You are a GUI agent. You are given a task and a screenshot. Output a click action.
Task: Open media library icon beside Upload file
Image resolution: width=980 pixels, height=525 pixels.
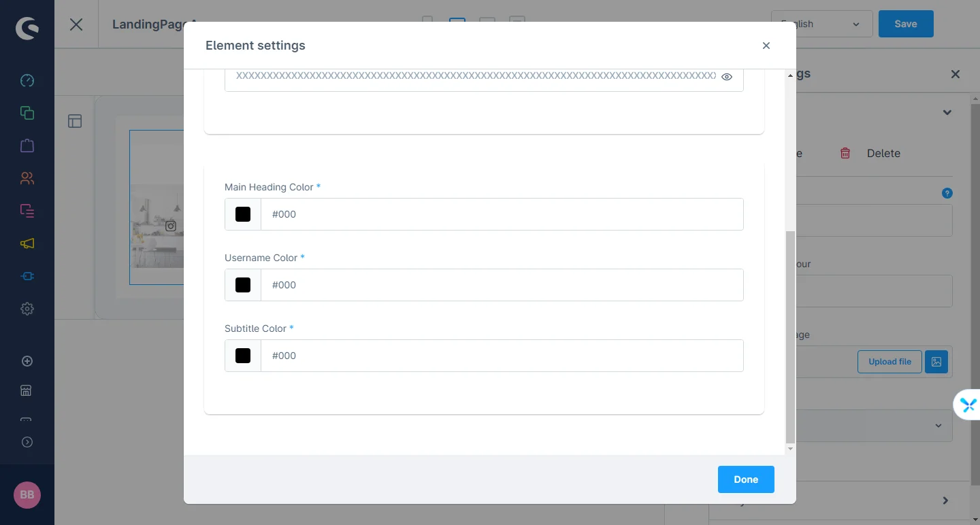pos(936,362)
